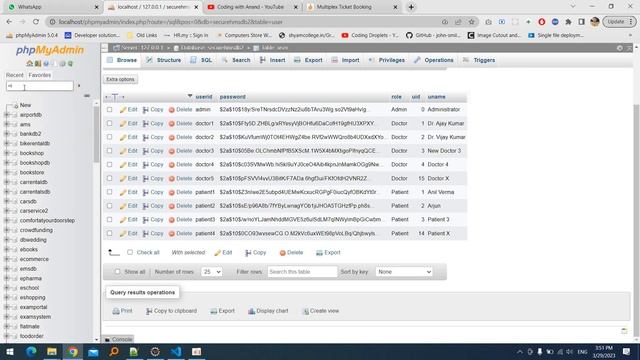
Task: Collapse the navigation tree link icon
Action: pos(87,96)
